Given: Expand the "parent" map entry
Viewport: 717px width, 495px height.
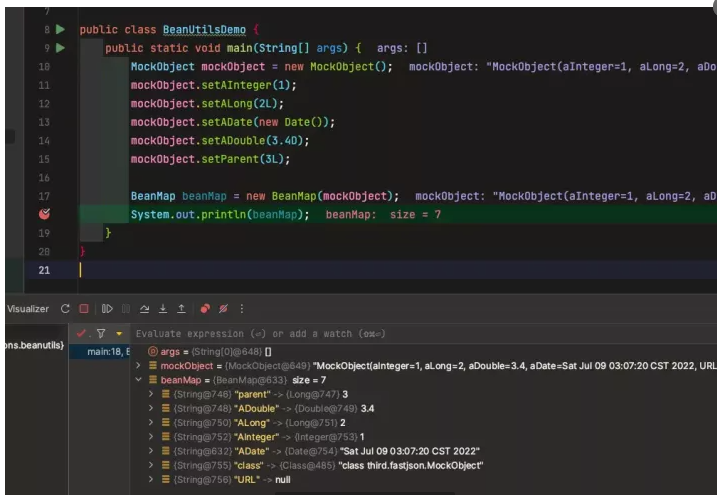Looking at the screenshot, I should pyautogui.click(x=151, y=394).
